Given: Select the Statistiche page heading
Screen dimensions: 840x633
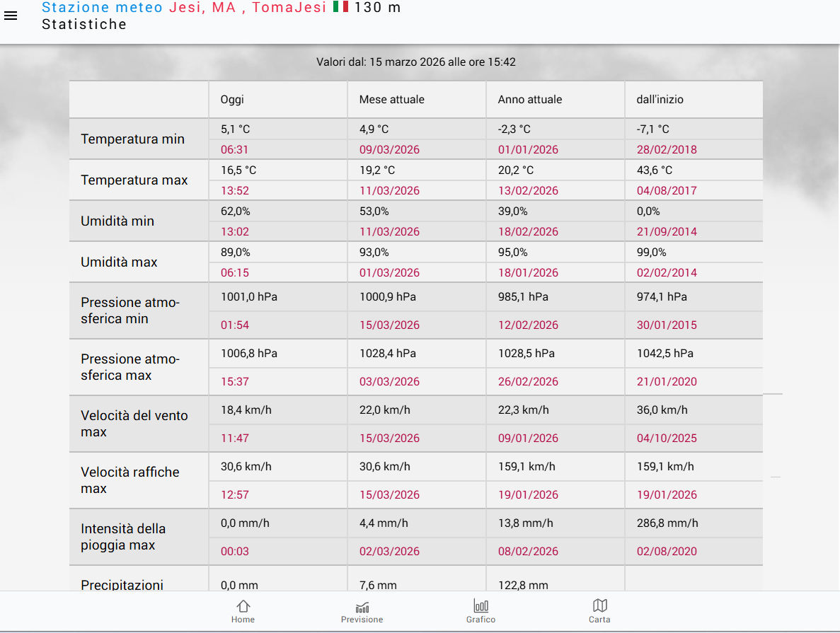Looking at the screenshot, I should 84,25.
